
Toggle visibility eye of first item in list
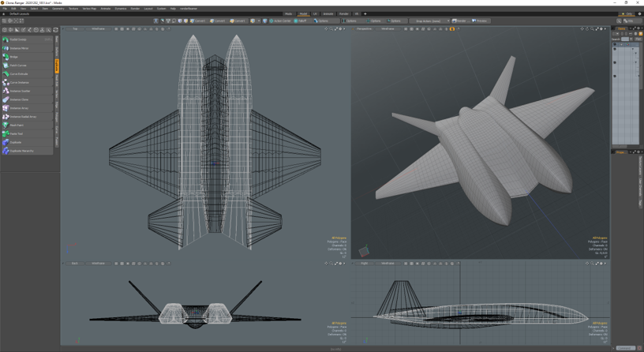(x=616, y=49)
